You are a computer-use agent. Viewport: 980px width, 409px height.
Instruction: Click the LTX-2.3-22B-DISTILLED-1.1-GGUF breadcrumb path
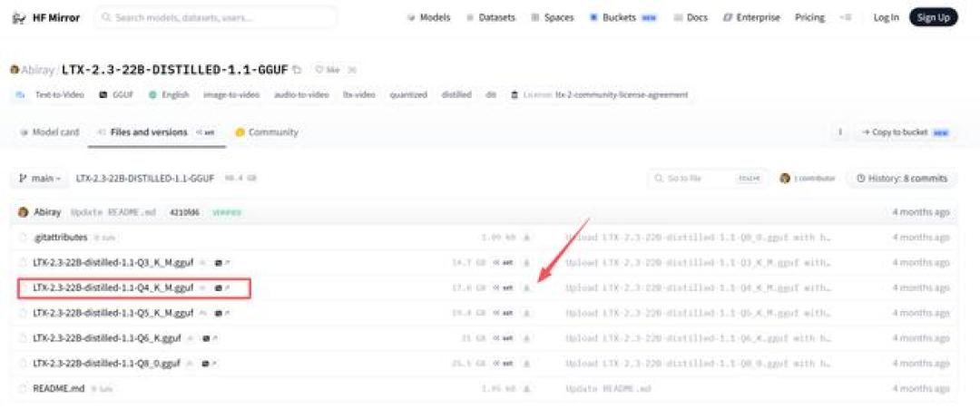click(145, 179)
